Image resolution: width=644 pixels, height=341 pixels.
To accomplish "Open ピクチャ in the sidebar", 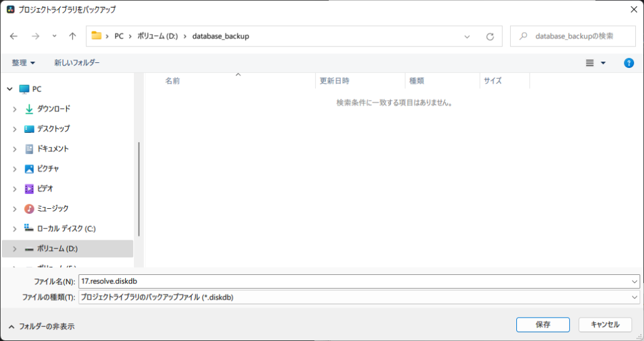I will pyautogui.click(x=48, y=169).
